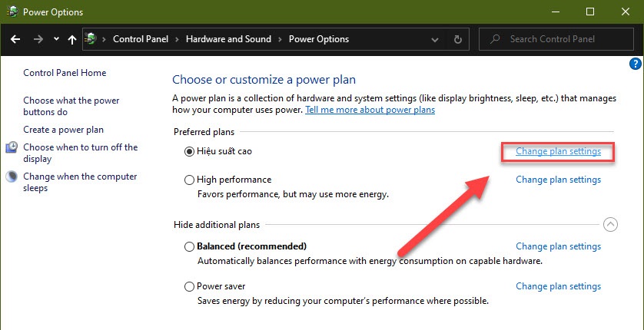The image size is (644, 330).
Task: Select the Balanced (recommended) plan
Action: [x=189, y=246]
